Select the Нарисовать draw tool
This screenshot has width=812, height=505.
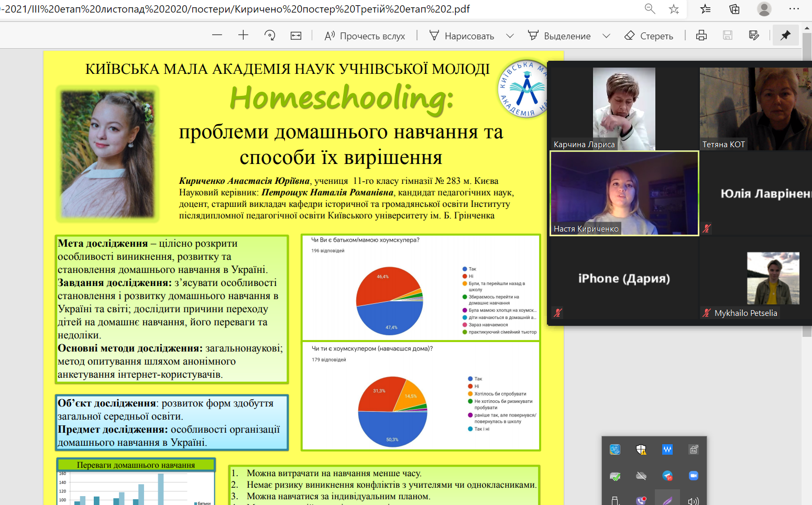coord(462,36)
